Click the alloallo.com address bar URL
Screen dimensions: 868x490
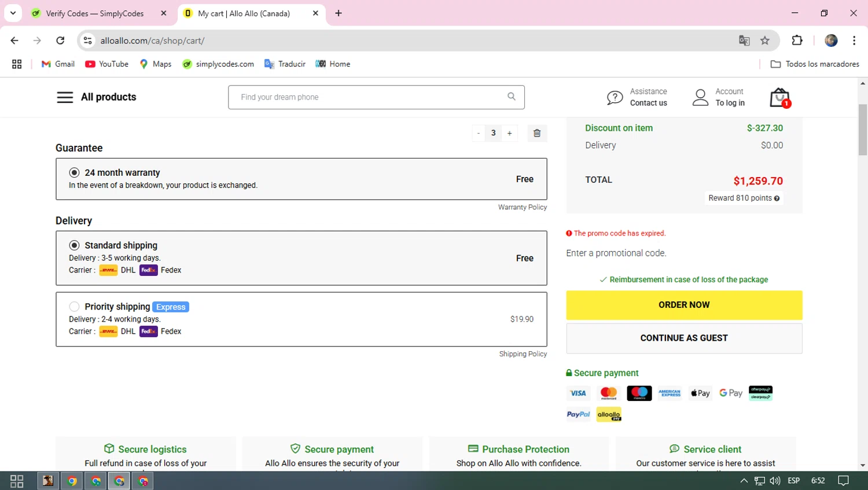(x=152, y=40)
